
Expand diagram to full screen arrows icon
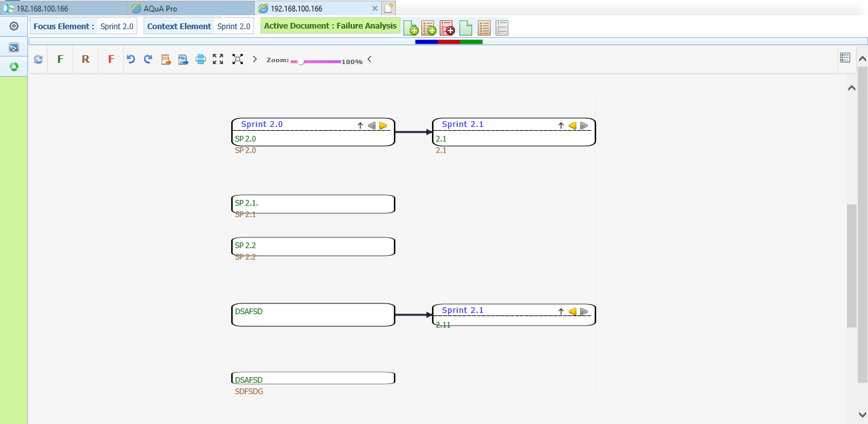(x=218, y=59)
